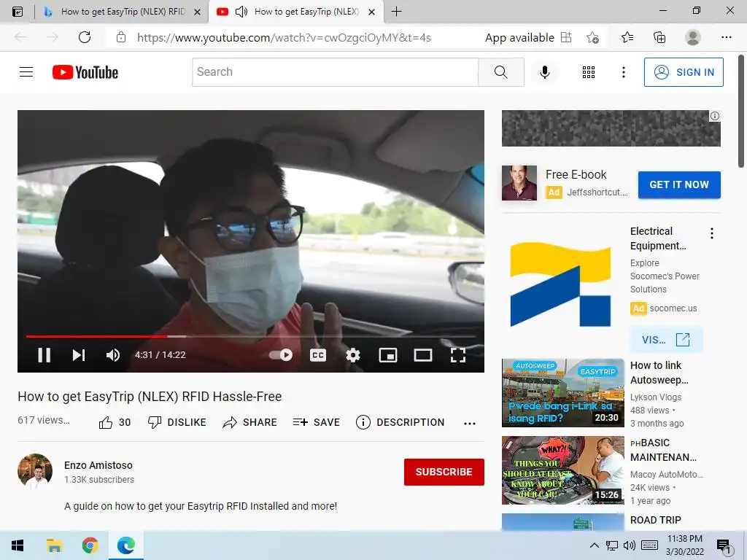Click GET IT NOW ad button
Screen dimensions: 747x560
679,184
